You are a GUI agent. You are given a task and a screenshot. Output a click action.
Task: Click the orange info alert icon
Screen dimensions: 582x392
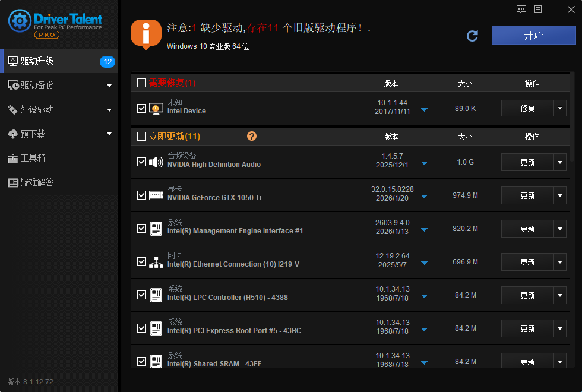(x=146, y=34)
